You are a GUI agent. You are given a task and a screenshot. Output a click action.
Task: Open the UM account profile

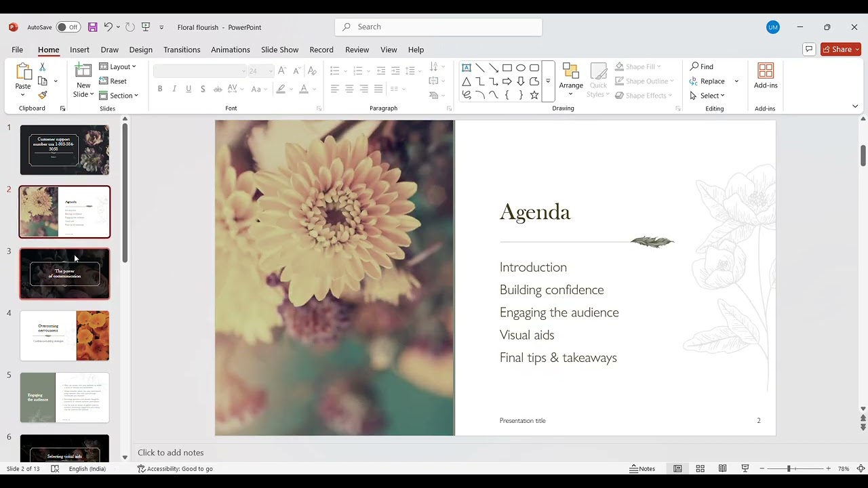(x=773, y=27)
